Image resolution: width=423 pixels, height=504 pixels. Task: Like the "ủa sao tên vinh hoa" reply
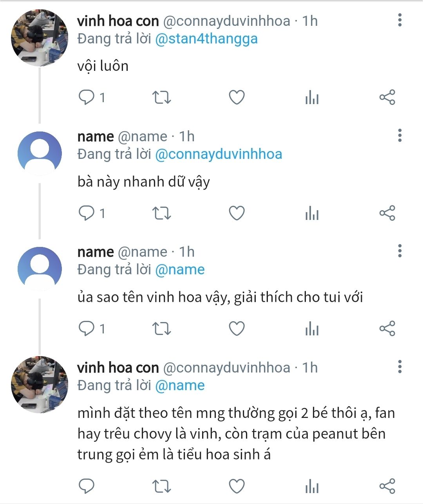click(237, 329)
